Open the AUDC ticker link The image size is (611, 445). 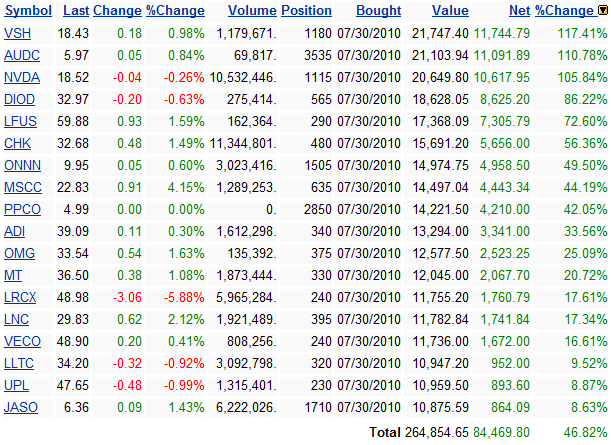pyautogui.click(x=22, y=56)
